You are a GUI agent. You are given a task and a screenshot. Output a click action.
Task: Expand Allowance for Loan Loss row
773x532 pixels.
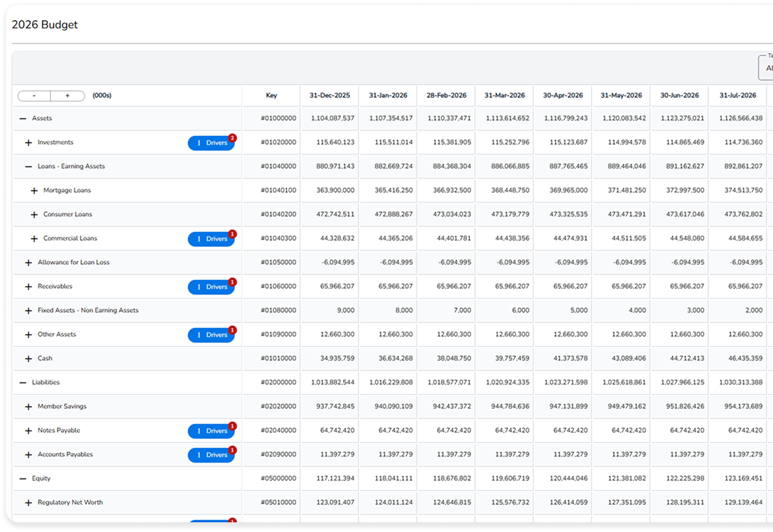click(x=28, y=262)
